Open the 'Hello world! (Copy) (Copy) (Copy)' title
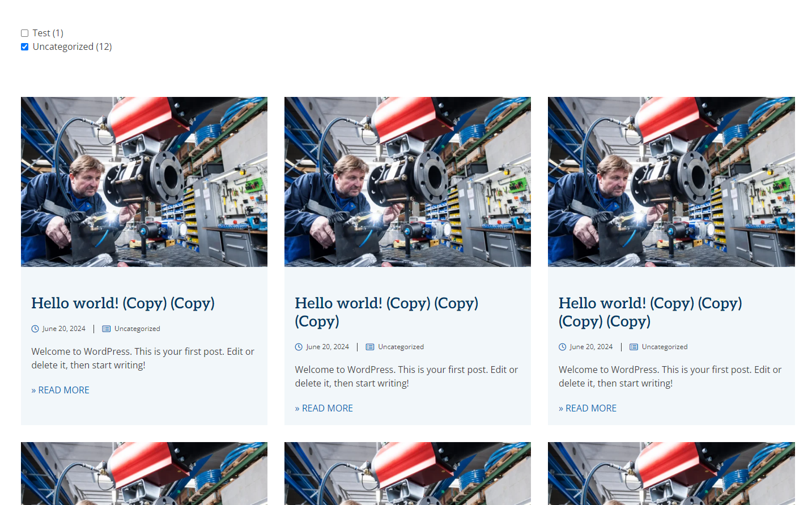This screenshot has height=505, width=812. [x=386, y=312]
